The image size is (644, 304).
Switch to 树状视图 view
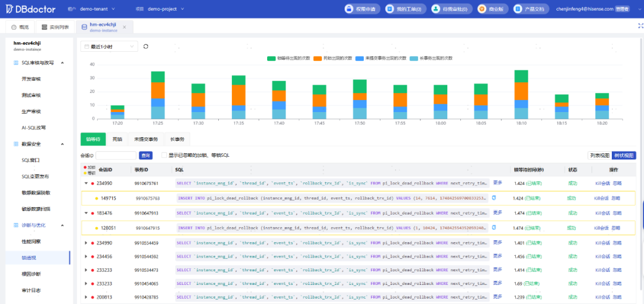[624, 156]
